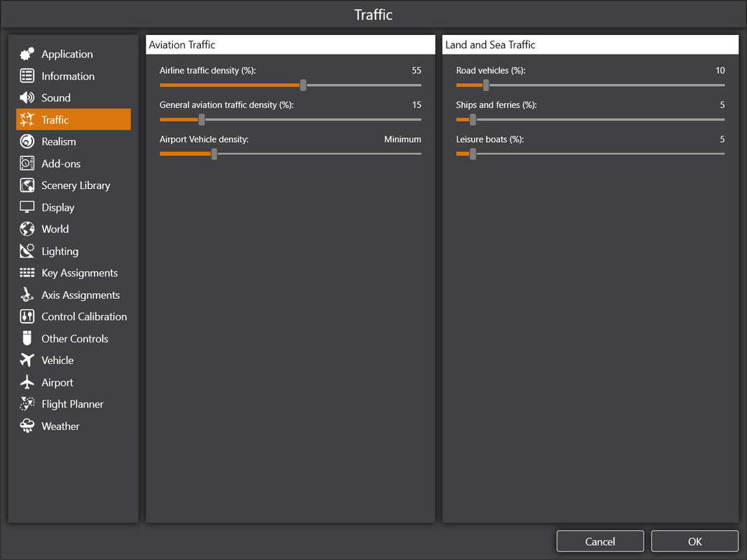The height and width of the screenshot is (560, 747).
Task: Click the Other Controls mouse icon
Action: 27,339
